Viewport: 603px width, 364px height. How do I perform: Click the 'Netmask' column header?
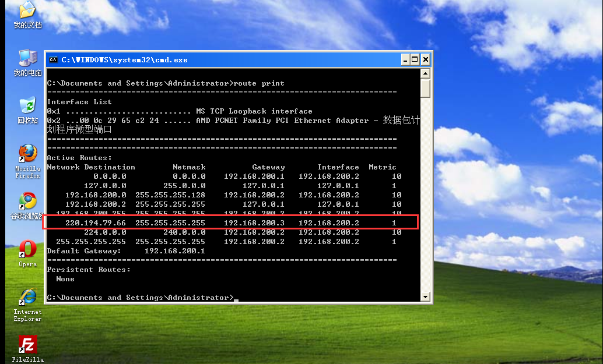(189, 167)
